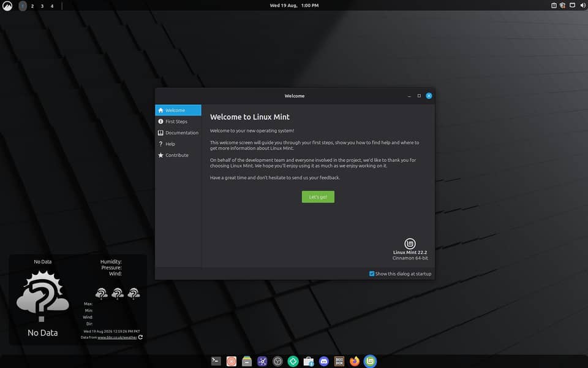
Task: Adjust volume via the speaker tray icon
Action: tap(582, 6)
